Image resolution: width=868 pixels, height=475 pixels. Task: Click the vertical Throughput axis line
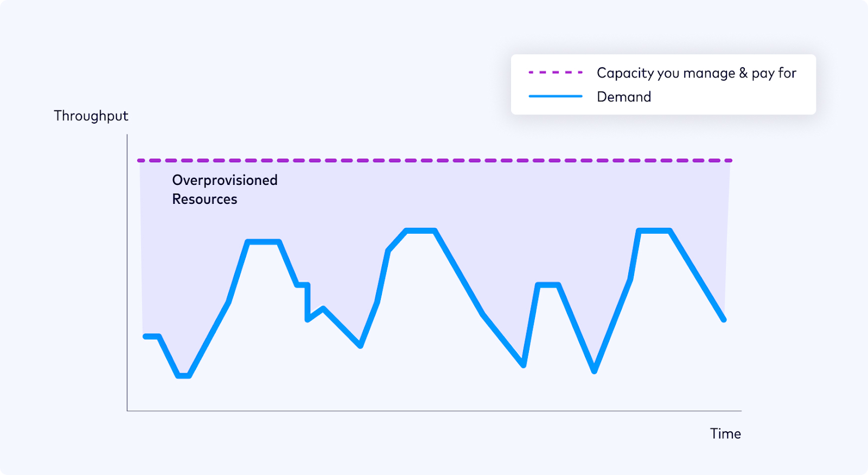click(127, 271)
